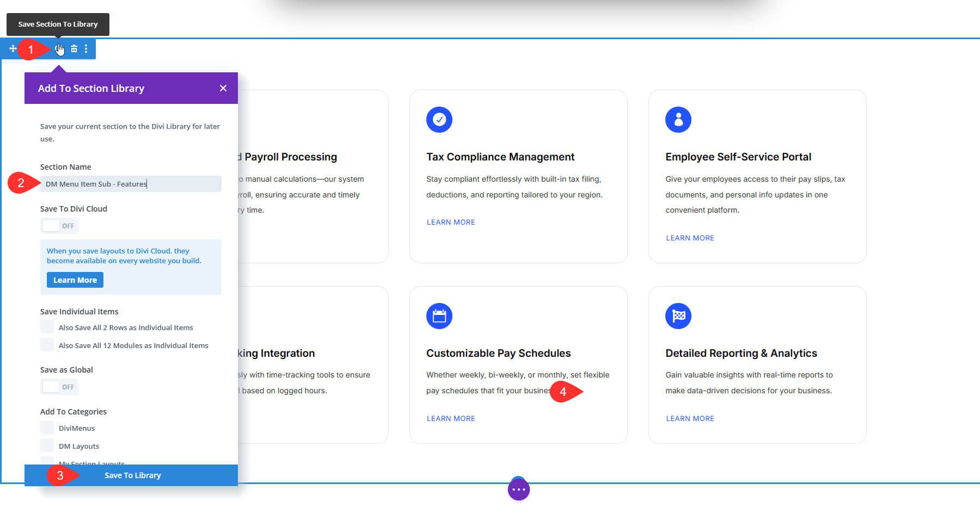Close the Add To Section Library modal
The width and height of the screenshot is (980, 514).
[223, 88]
